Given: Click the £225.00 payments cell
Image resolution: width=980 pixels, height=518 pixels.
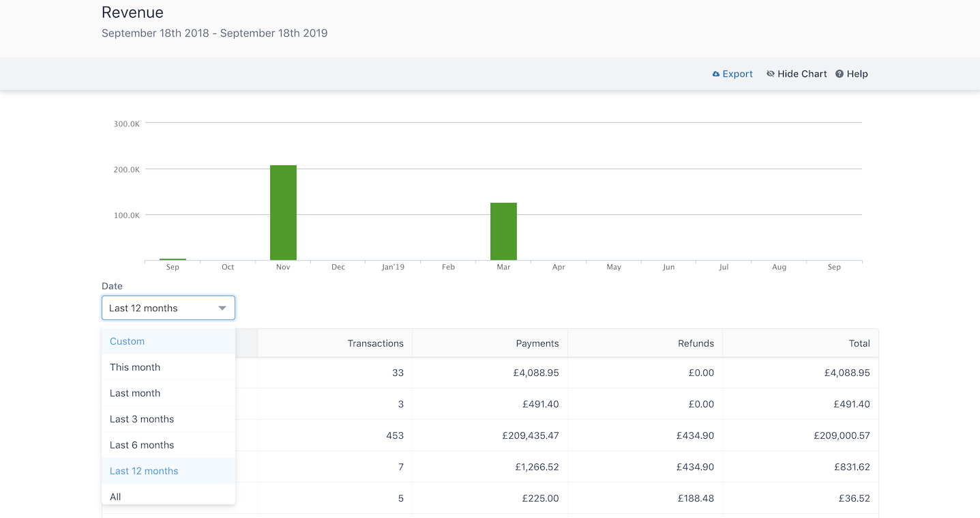Looking at the screenshot, I should pos(490,498).
